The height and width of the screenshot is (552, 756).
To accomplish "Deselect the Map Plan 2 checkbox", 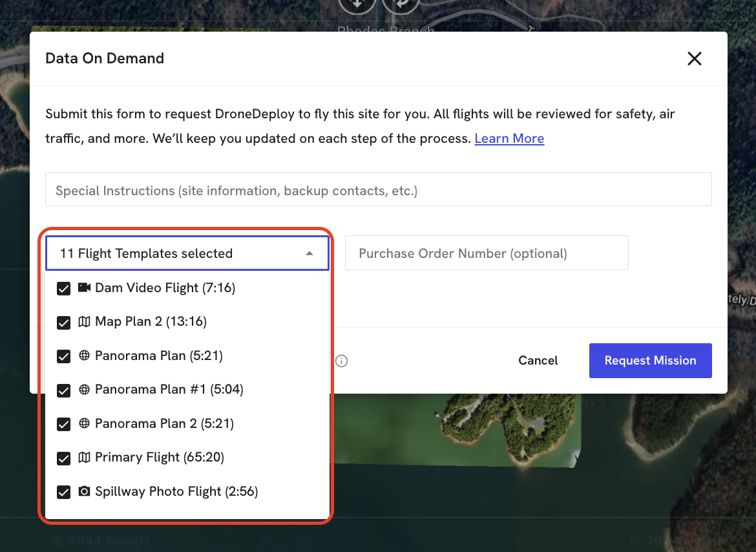I will [63, 322].
